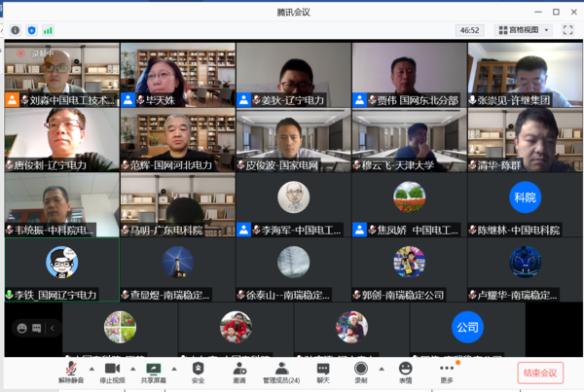This screenshot has width=584, height=392.
Task: Check the green network signal icon
Action: 48,30
